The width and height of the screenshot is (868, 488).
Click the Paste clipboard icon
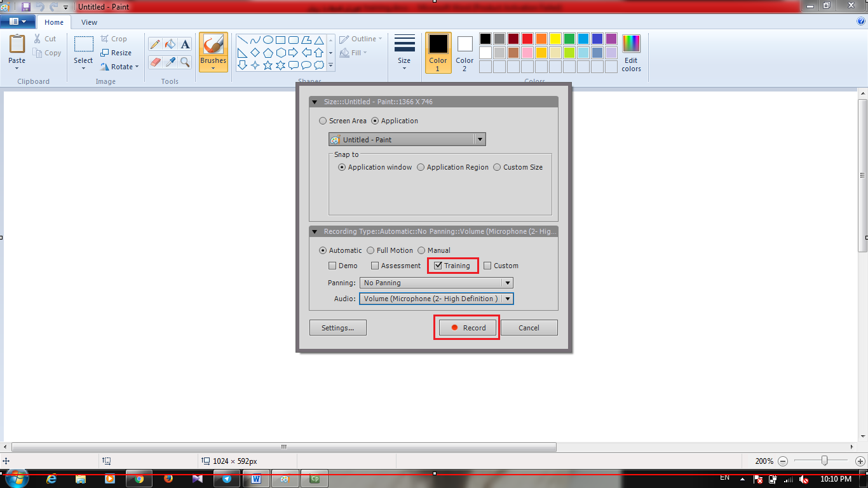click(17, 44)
